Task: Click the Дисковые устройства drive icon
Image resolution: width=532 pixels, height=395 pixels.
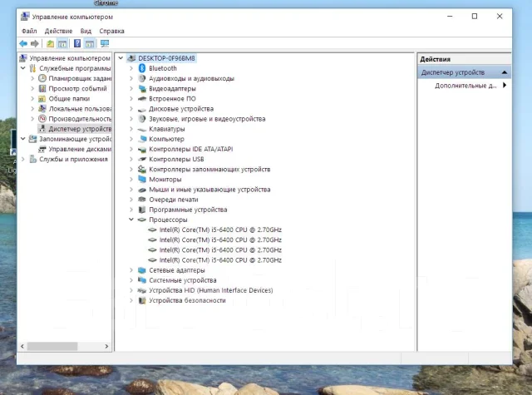Action: [142, 109]
